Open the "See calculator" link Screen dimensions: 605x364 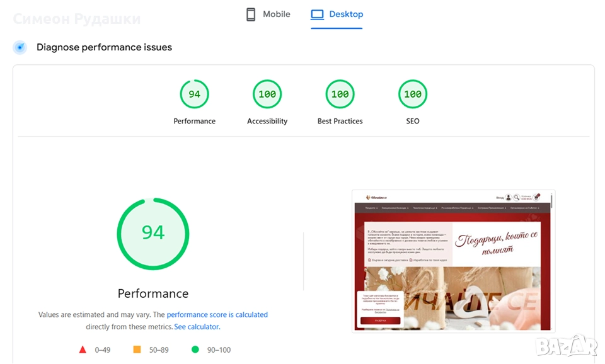point(197,327)
